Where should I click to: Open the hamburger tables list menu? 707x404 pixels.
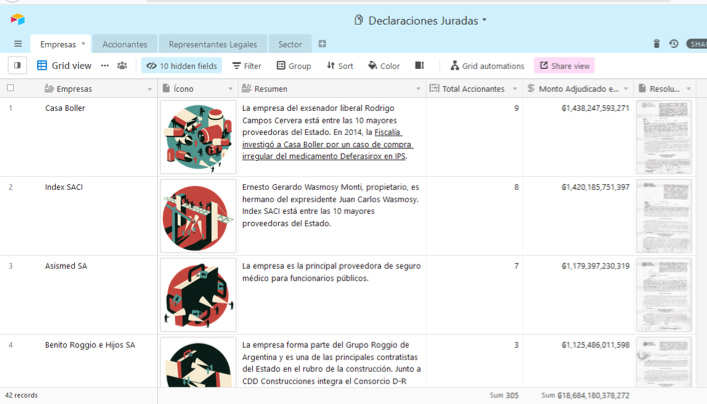[17, 44]
